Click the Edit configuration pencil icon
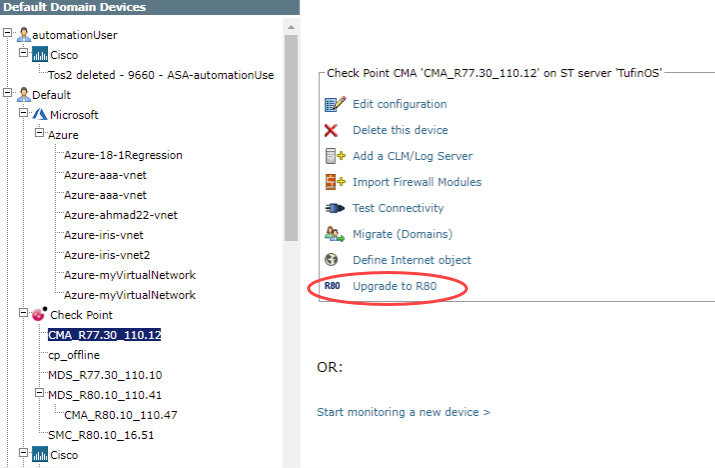Viewport: 715px width, 468px height. tap(334, 104)
